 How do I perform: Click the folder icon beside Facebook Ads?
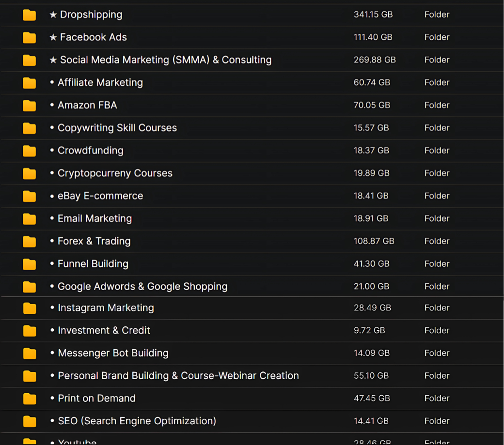pos(29,38)
